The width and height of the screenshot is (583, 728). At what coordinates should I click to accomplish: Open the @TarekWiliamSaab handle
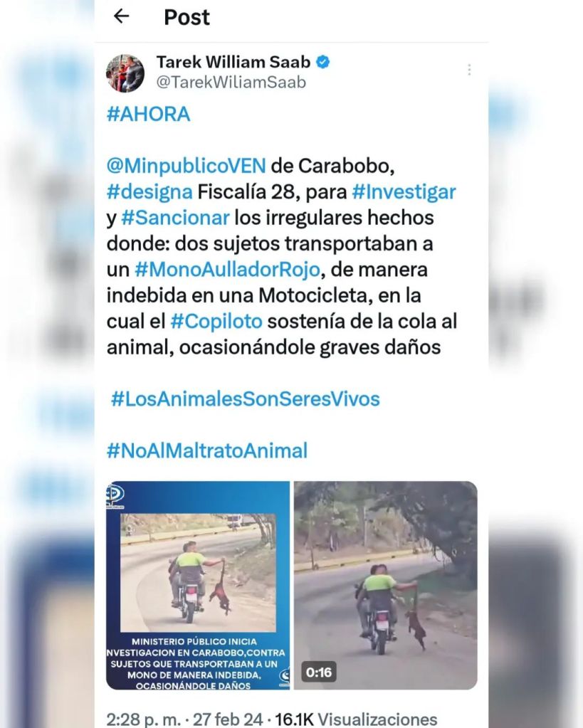231,82
